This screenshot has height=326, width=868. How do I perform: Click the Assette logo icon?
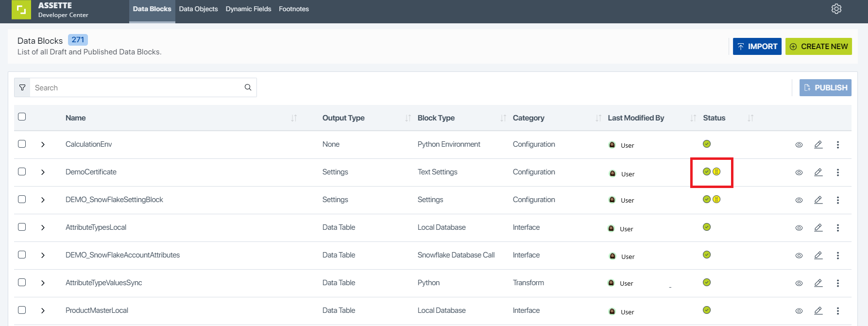[x=21, y=10]
